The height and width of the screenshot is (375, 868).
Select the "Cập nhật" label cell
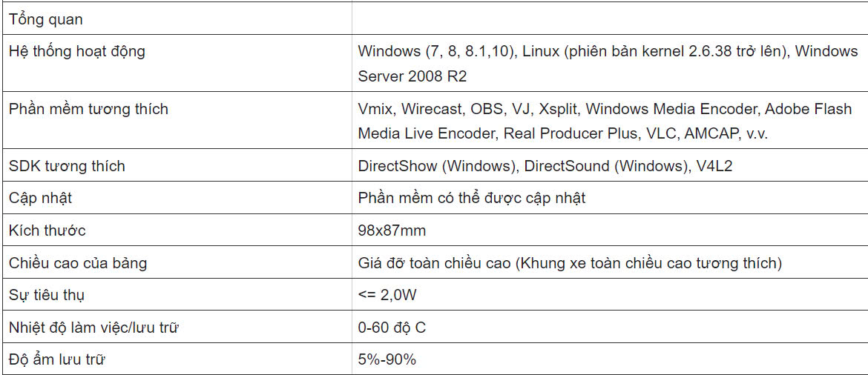coord(40,198)
